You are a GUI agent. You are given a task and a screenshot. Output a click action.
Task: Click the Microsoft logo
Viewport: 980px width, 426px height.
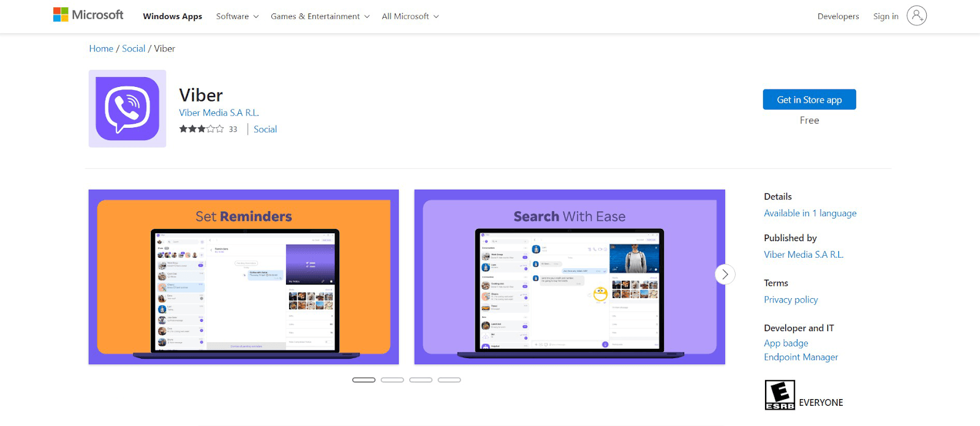point(88,15)
